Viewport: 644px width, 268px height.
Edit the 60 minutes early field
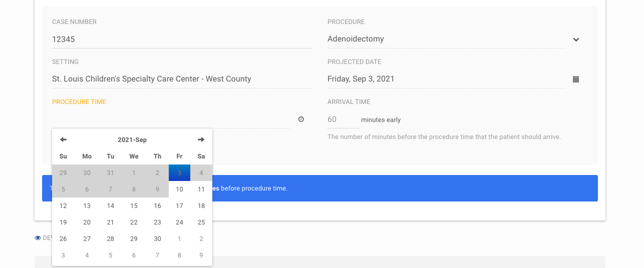pos(343,119)
